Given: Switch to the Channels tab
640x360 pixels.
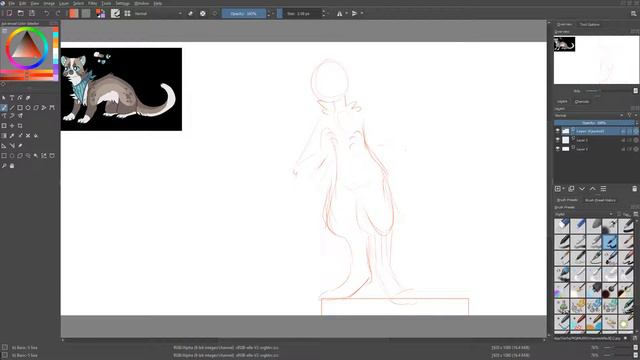Looking at the screenshot, I should click(x=582, y=102).
